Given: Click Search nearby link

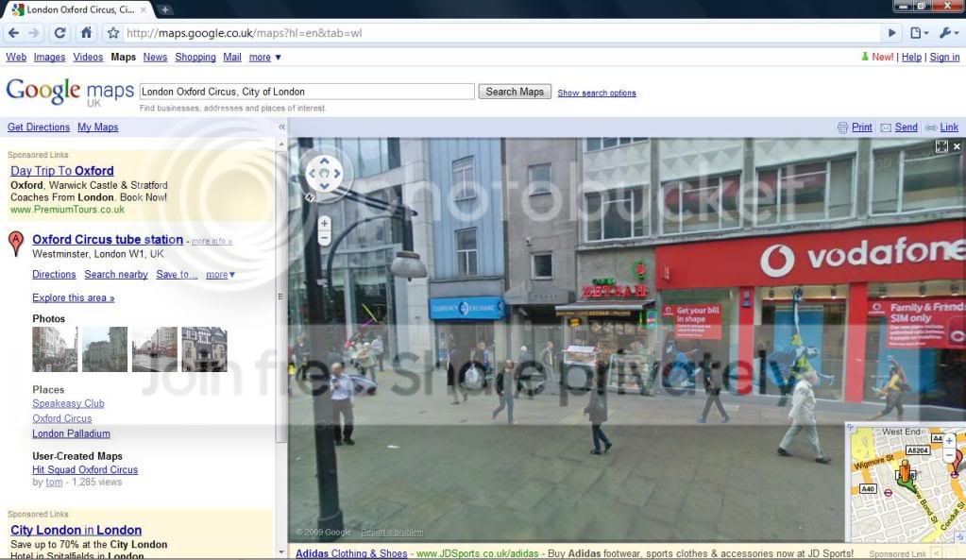Looking at the screenshot, I should coord(116,274).
